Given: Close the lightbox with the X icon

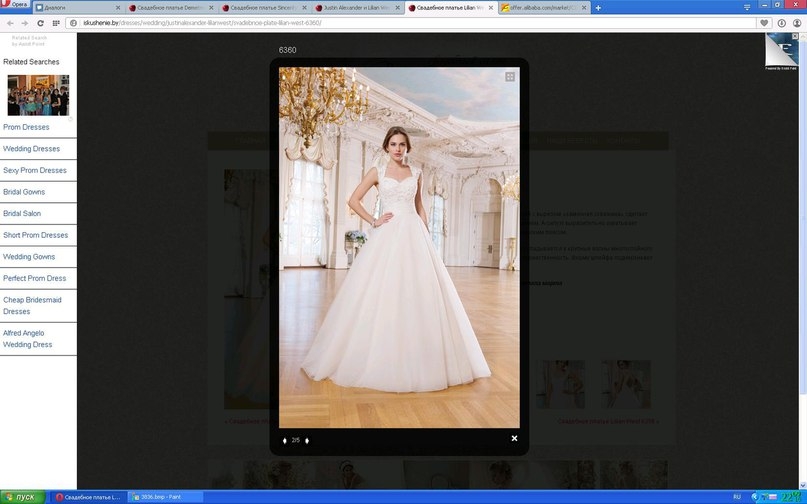Looking at the screenshot, I should point(514,438).
